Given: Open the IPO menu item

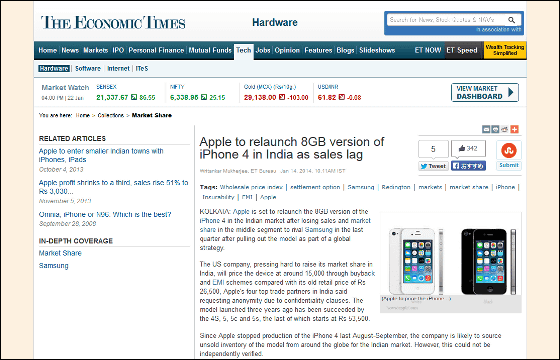Looking at the screenshot, I should click(x=118, y=50).
